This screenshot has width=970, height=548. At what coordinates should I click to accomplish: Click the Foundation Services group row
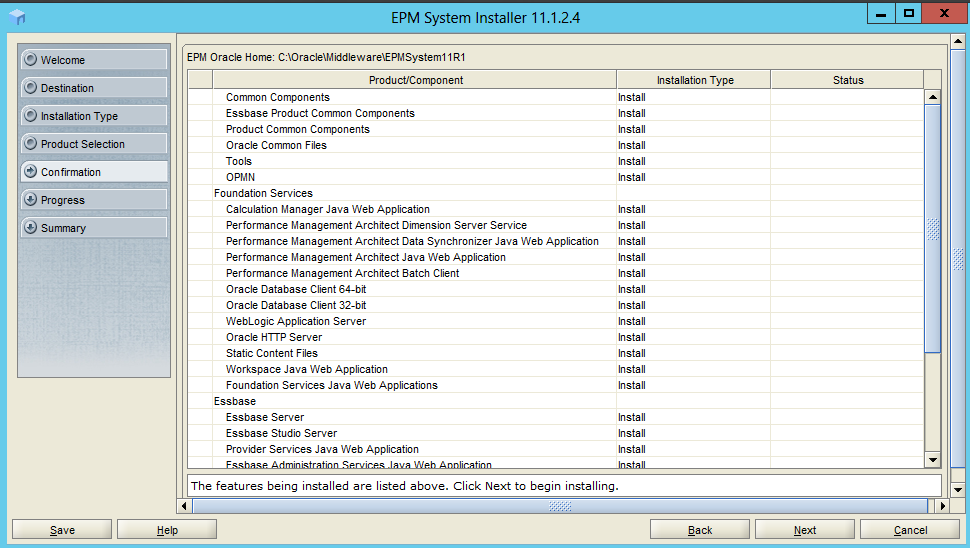point(556,194)
